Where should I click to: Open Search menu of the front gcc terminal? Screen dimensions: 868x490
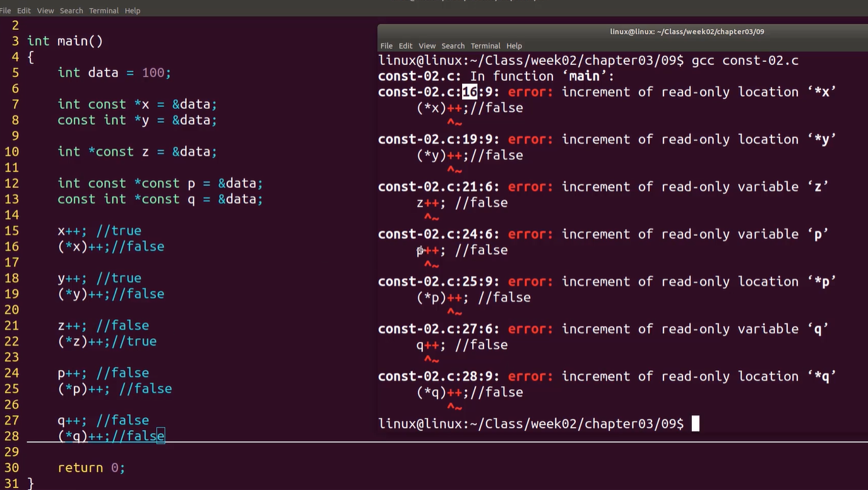453,46
